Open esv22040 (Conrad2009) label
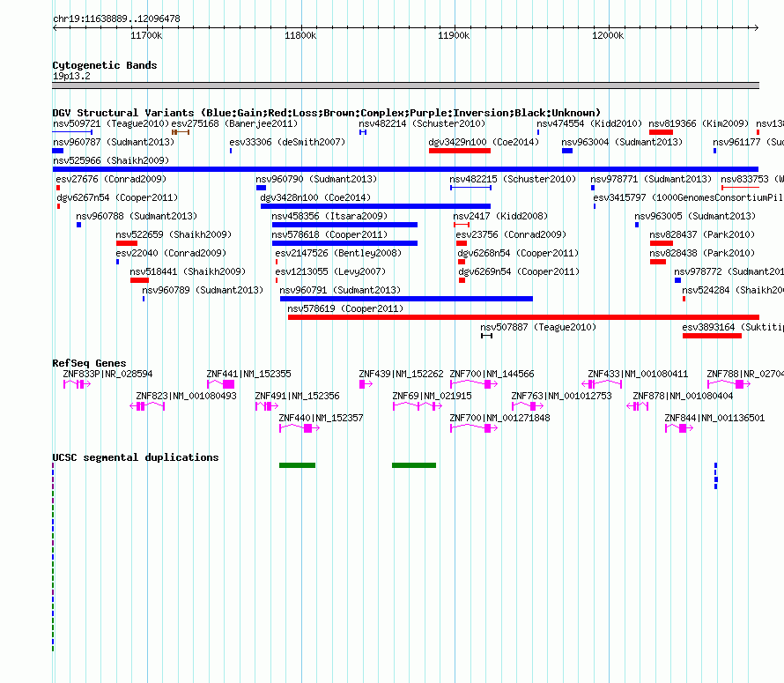This screenshot has height=683, width=784. click(171, 253)
